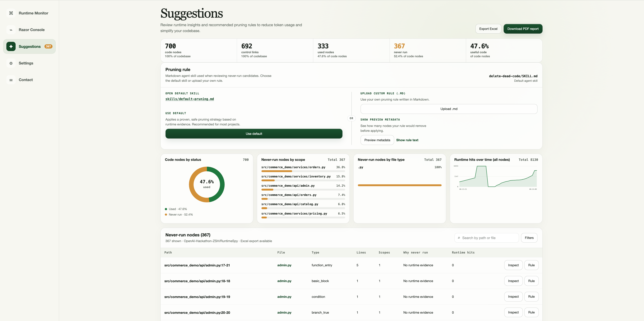Click the 367 never run stat
The height and width of the screenshot is (321, 644).
click(x=427, y=51)
